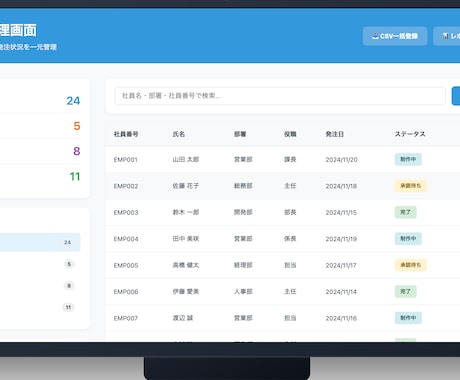Open the name 田中 美咲
460x380 pixels.
coord(186,239)
